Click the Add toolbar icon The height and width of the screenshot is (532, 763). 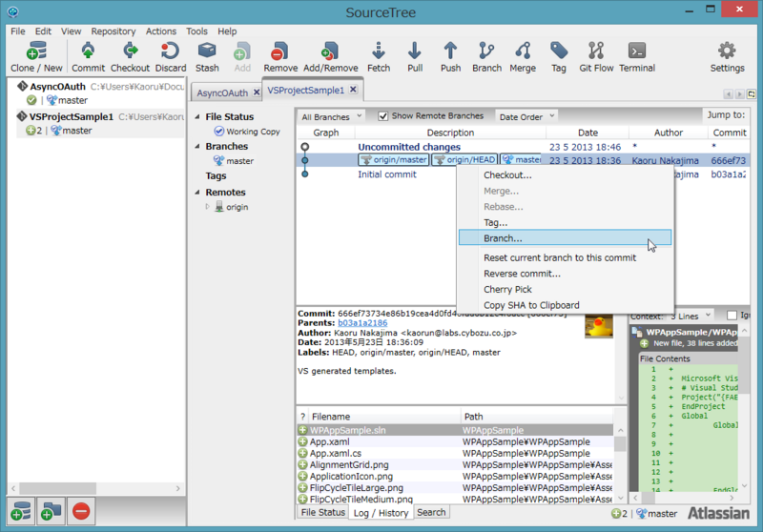click(242, 57)
